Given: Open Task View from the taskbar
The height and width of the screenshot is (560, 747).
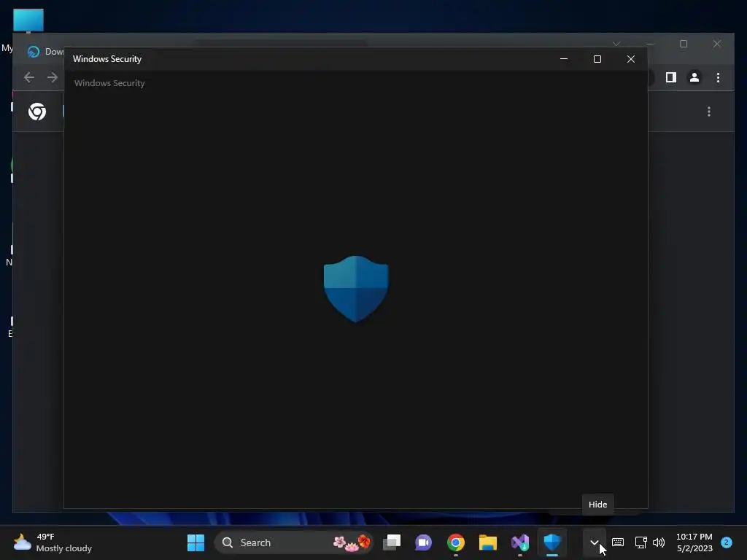Looking at the screenshot, I should (392, 542).
